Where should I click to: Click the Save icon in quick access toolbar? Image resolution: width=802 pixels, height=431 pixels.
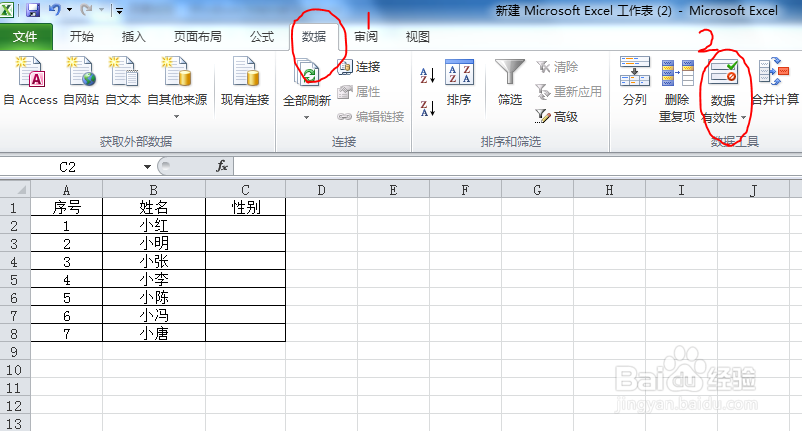(33, 10)
